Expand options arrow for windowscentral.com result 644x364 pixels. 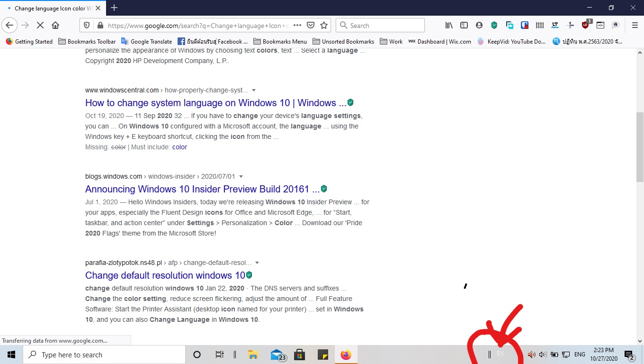tap(254, 90)
